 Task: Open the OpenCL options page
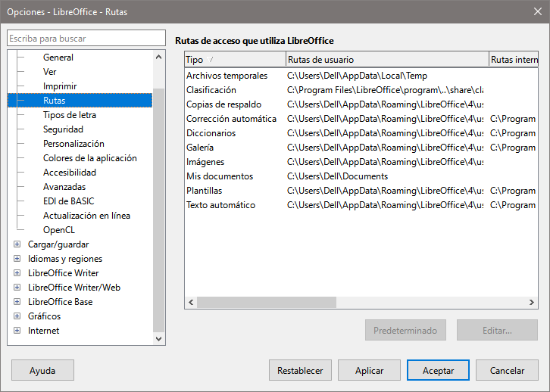click(x=59, y=230)
